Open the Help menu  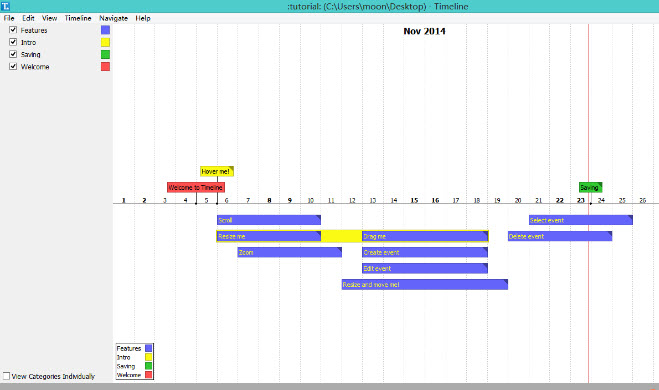(x=142, y=18)
